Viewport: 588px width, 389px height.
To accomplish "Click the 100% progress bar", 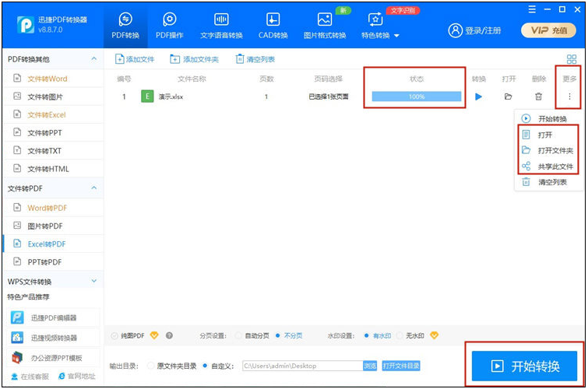I will pos(416,96).
